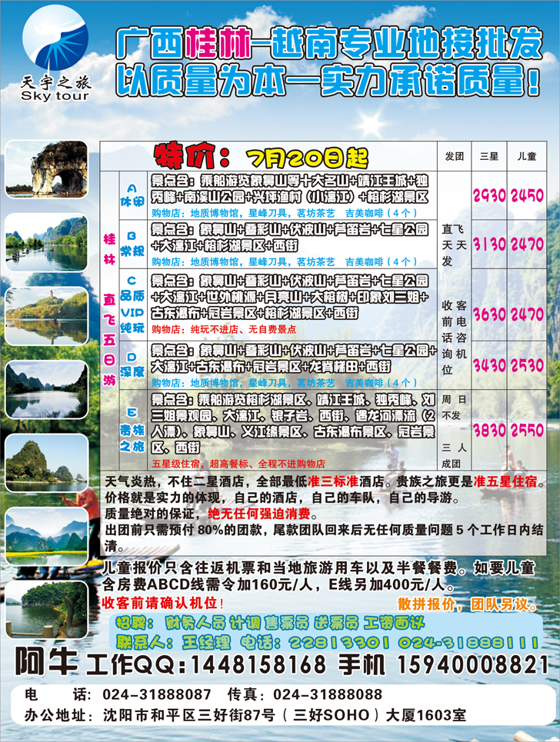Select the E 贵族之旅 route label

tap(132, 430)
